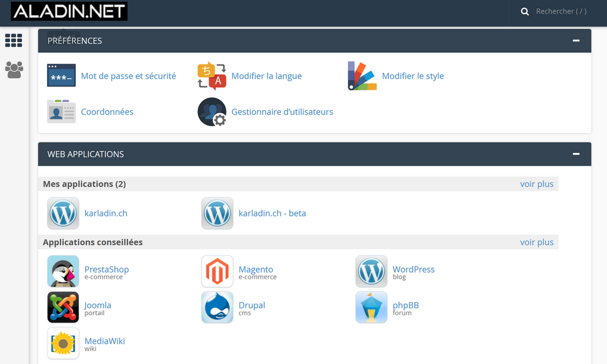Open the Modifier la langue icon
The image size is (607, 364).
[x=212, y=76]
